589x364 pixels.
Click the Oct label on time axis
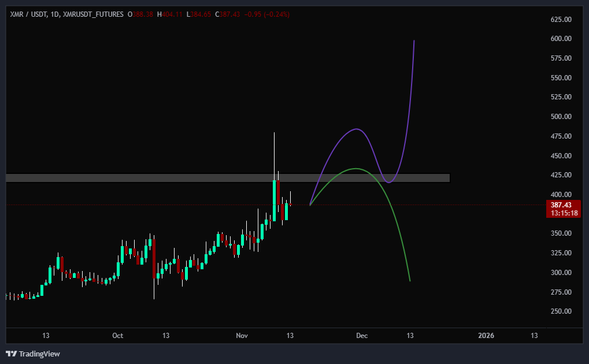(x=118, y=336)
